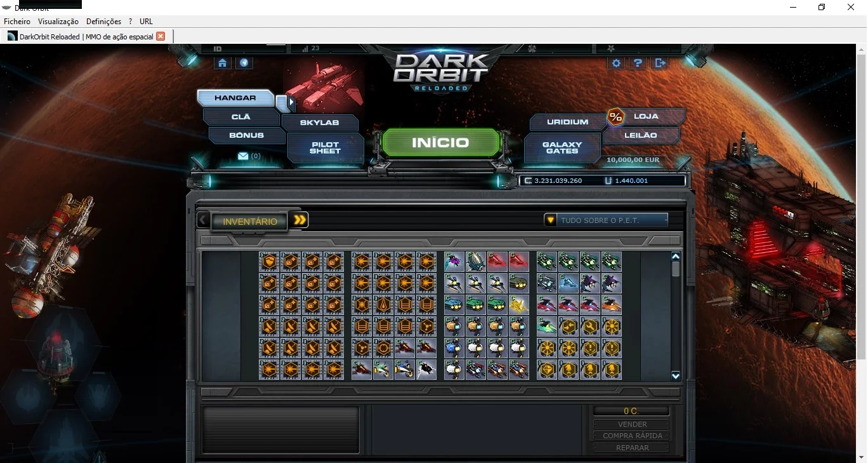
Task: Click the credits balance 3.231.039.260
Action: pos(558,181)
